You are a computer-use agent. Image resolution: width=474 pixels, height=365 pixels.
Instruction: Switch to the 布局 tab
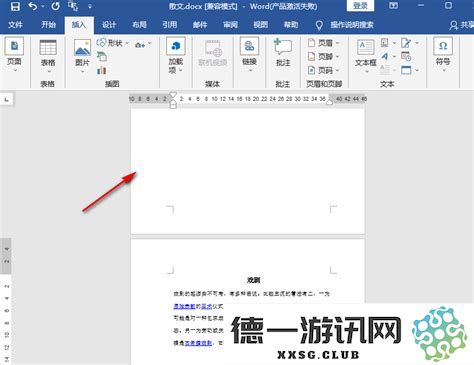click(139, 25)
